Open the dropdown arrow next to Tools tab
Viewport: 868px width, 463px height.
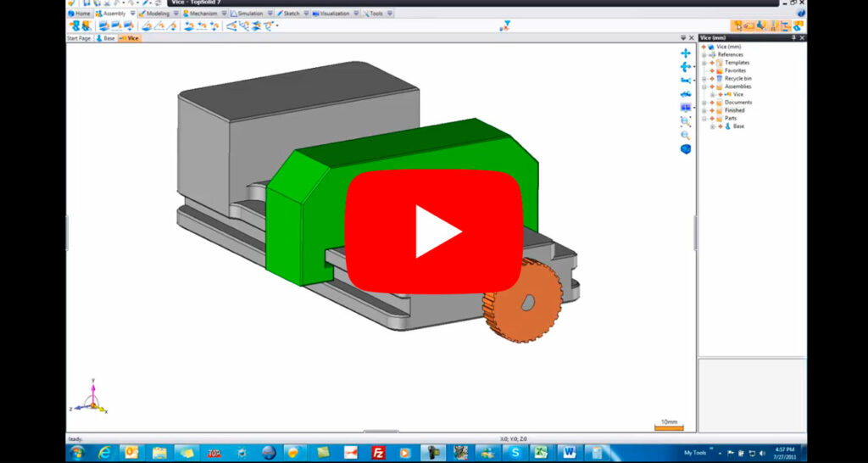point(390,14)
